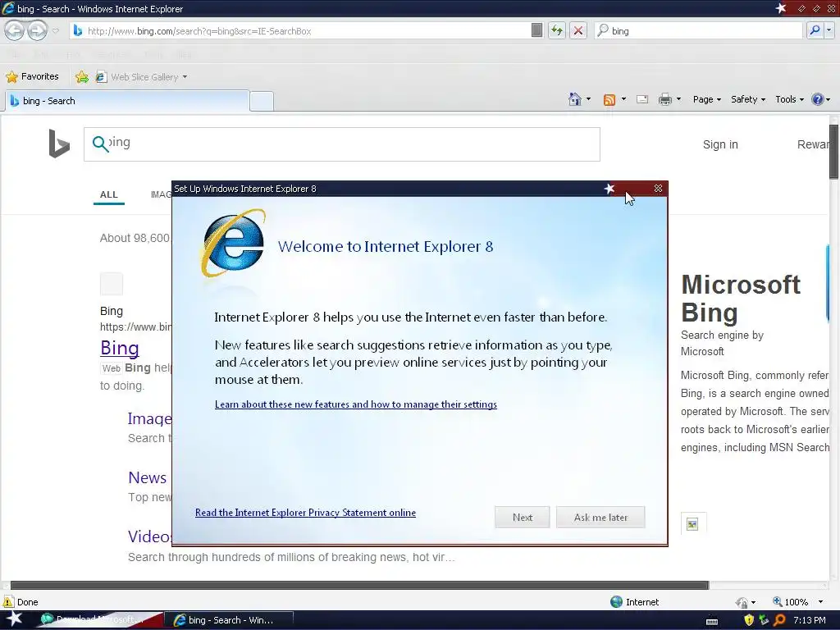Screen dimensions: 840x630
Task: Click the IE search box containing bing
Action: [x=699, y=31]
